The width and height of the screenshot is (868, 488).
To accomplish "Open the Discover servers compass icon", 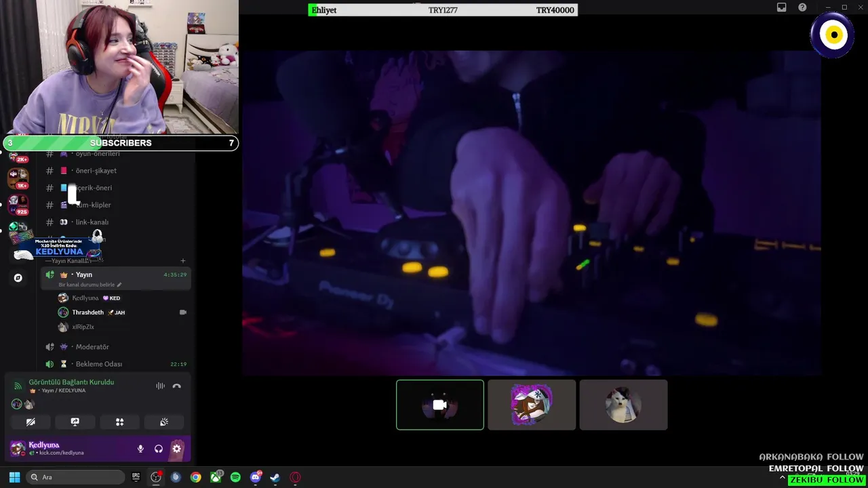I will coord(18,278).
